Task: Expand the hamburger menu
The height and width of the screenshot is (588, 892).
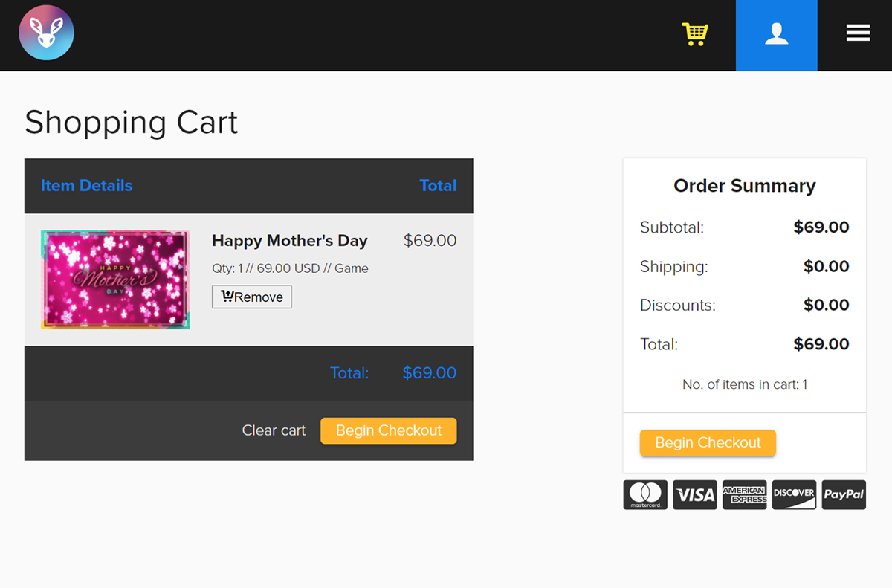Action: (858, 33)
